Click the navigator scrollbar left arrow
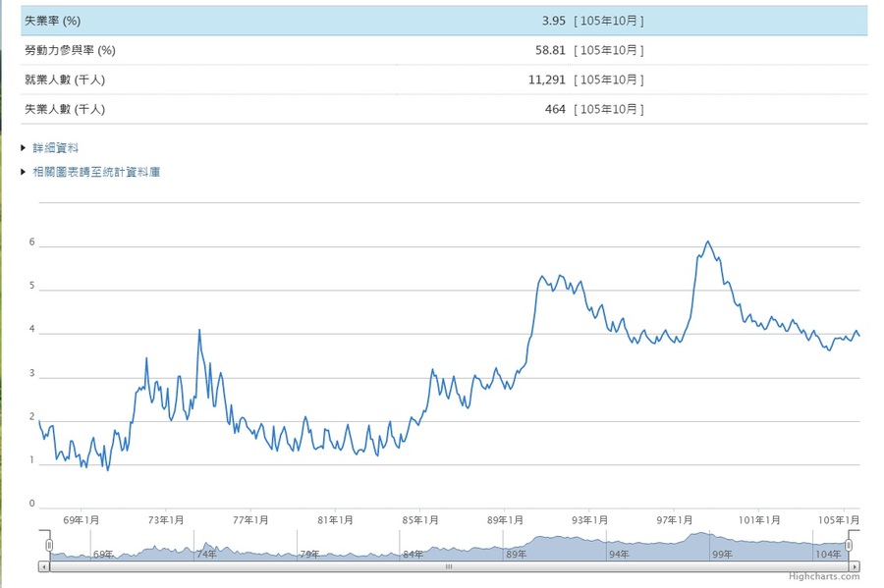The image size is (884, 588). coord(43,566)
